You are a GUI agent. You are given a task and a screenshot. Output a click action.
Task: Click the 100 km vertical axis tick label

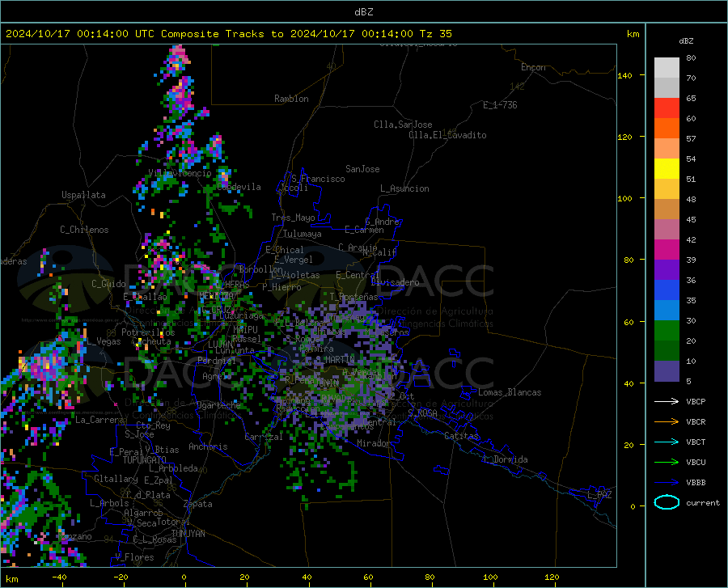(624, 198)
